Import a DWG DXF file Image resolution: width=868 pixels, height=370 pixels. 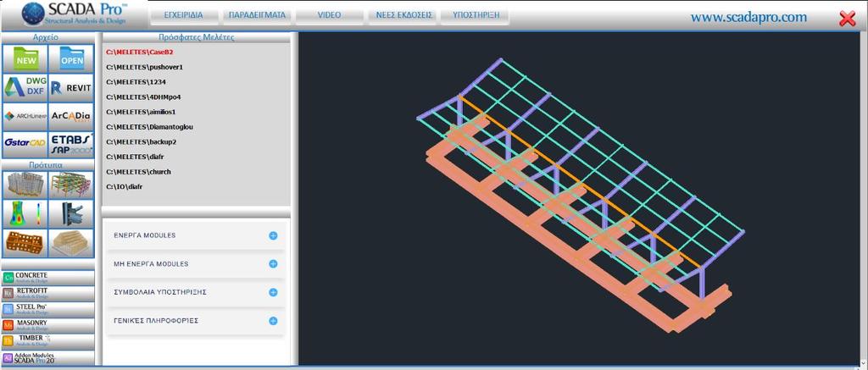point(25,88)
